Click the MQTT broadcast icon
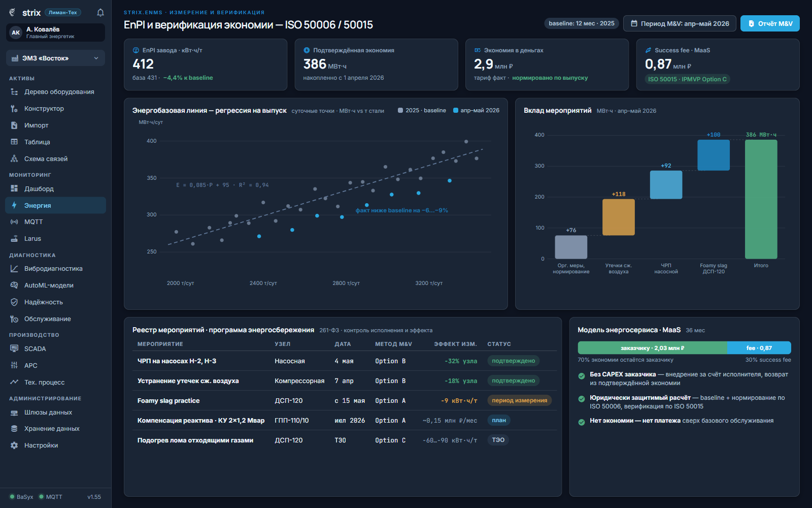The image size is (812, 508). [x=14, y=222]
